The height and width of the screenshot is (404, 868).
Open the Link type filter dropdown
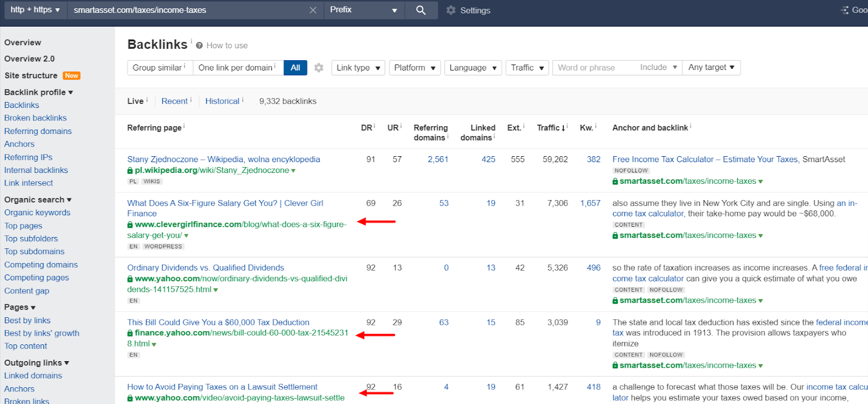click(358, 68)
